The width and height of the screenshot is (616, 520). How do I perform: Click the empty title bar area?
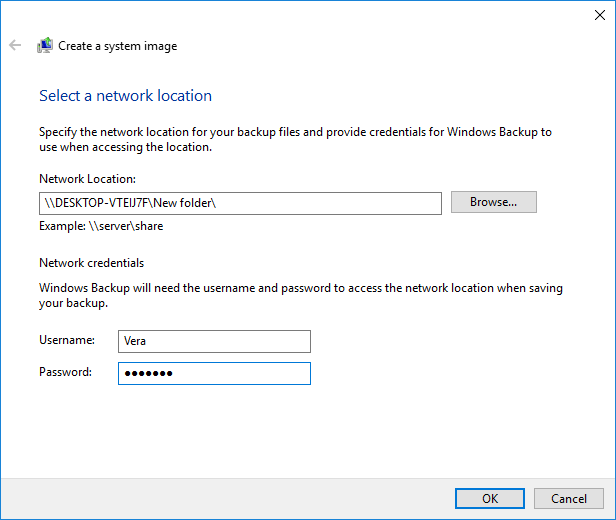point(300,14)
